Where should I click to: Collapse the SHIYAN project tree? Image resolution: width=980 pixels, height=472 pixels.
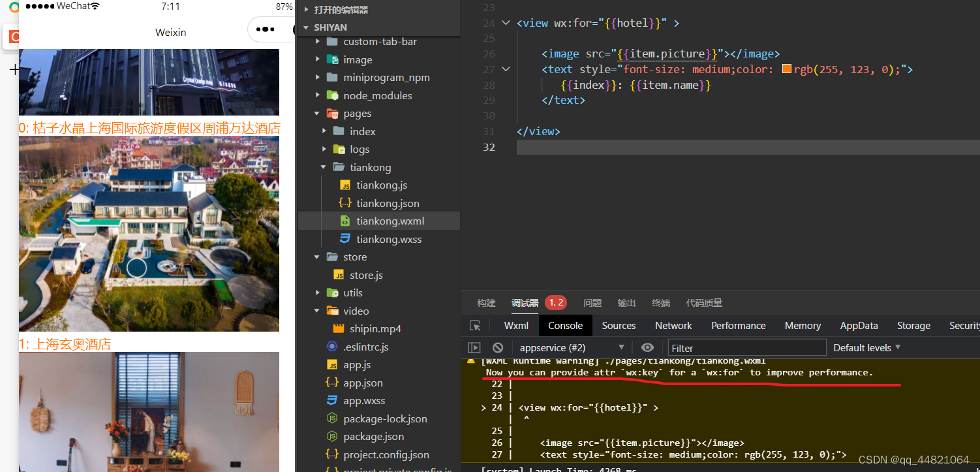tap(305, 27)
